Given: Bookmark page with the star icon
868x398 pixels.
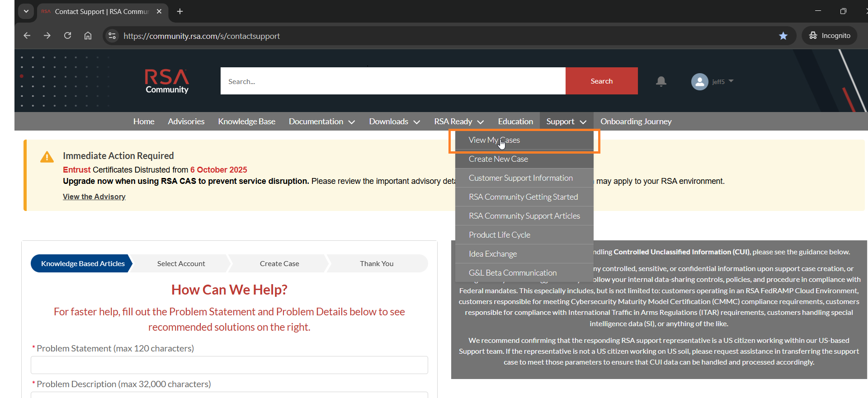Looking at the screenshot, I should point(783,36).
